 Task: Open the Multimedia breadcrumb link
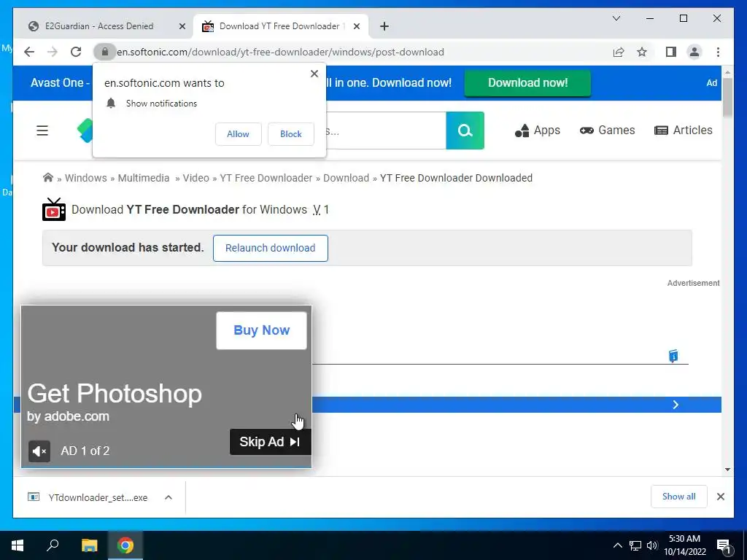(x=144, y=178)
